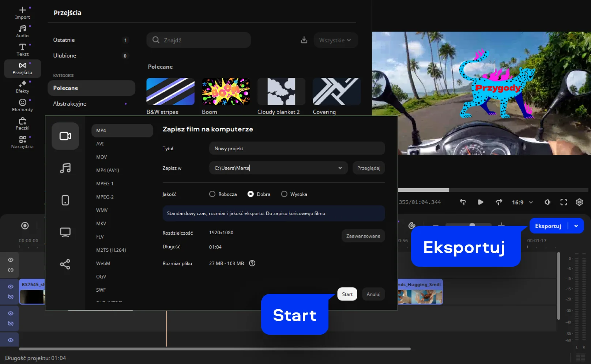Choose the MOV format from list
Screen dimensions: 591x364
(102, 157)
